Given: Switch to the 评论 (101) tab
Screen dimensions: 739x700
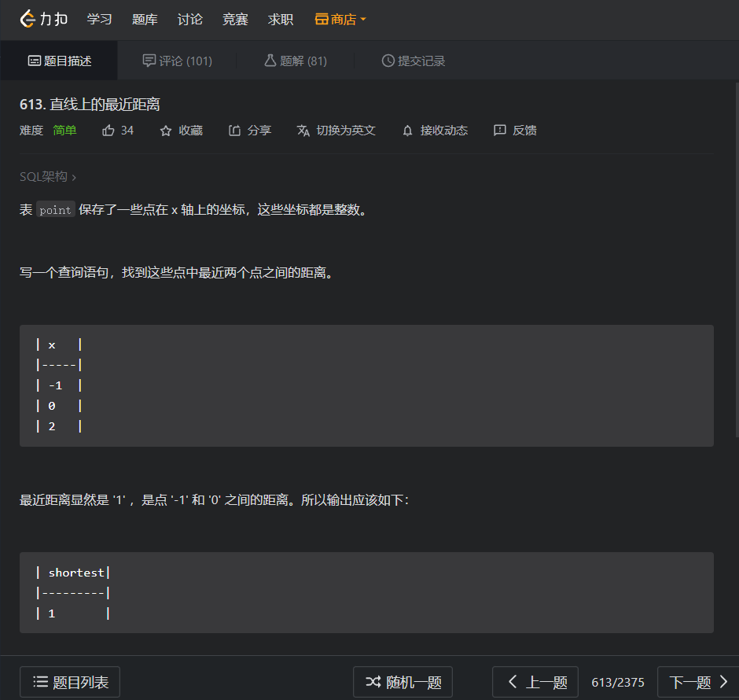Looking at the screenshot, I should click(177, 61).
